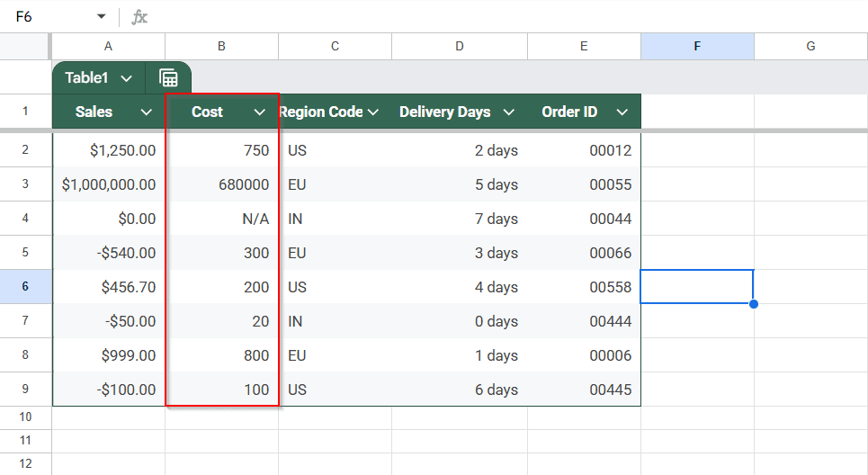The width and height of the screenshot is (868, 475).
Task: Select the cell with Order ID 00558
Action: pyautogui.click(x=584, y=287)
